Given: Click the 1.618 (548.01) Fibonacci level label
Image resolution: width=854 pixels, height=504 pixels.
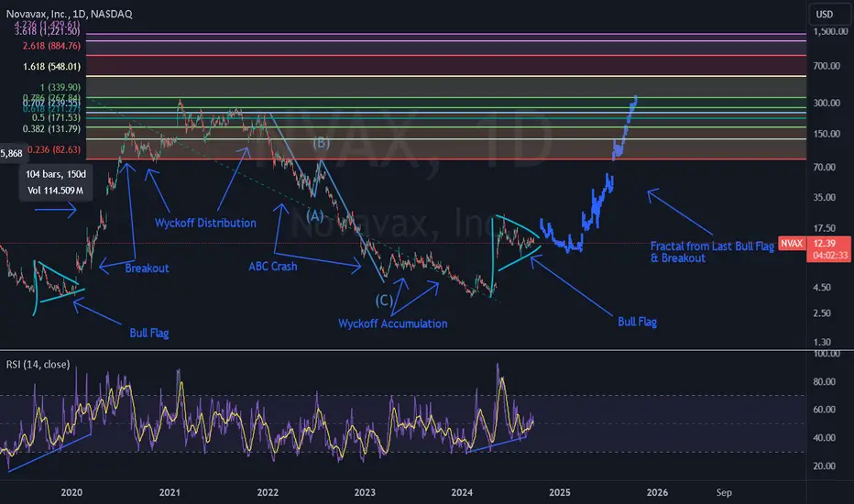Looking at the screenshot, I should [x=51, y=67].
